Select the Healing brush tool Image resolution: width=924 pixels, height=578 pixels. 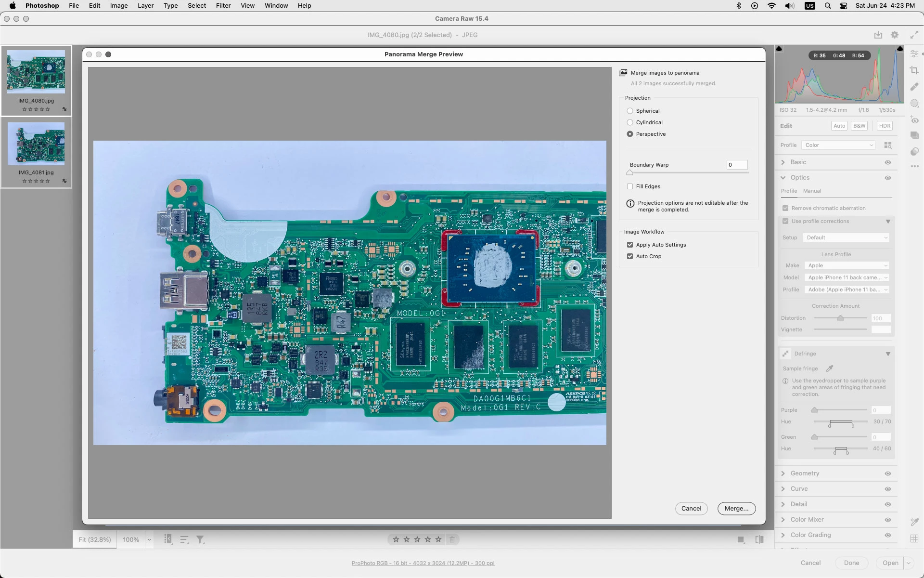[914, 87]
